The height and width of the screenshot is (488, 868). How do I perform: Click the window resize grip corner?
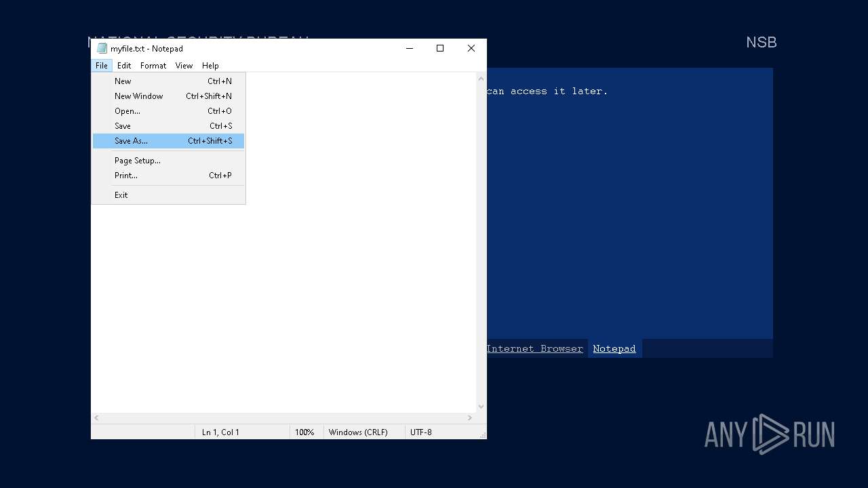483,435
